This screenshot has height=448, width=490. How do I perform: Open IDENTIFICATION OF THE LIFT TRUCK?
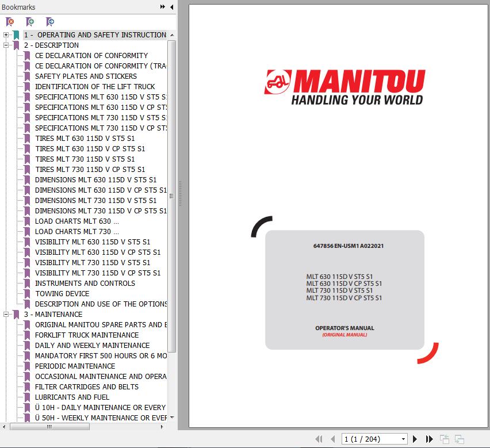point(95,86)
